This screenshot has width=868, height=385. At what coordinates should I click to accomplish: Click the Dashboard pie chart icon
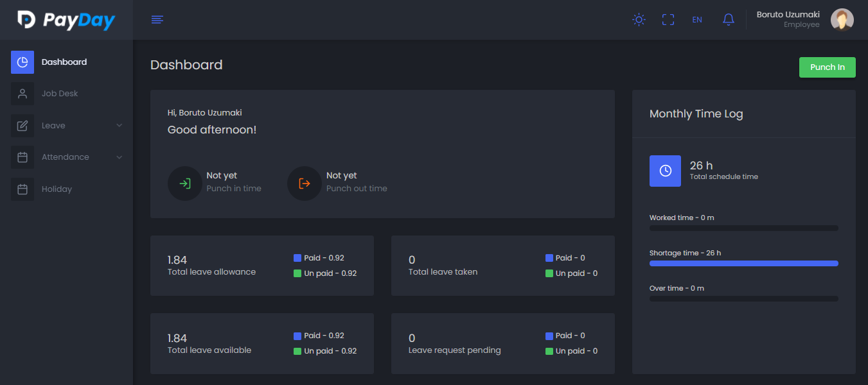tap(22, 62)
